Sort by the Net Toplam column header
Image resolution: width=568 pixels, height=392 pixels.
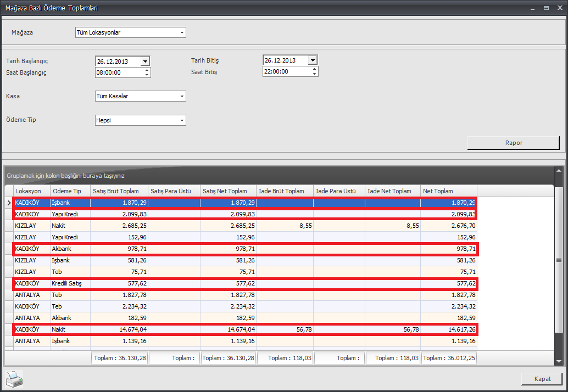448,191
